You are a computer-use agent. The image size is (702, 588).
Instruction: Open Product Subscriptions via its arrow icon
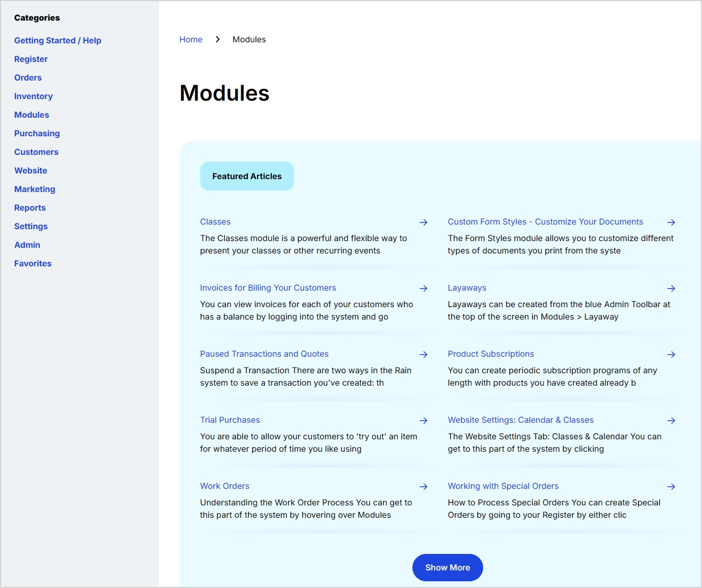point(671,355)
